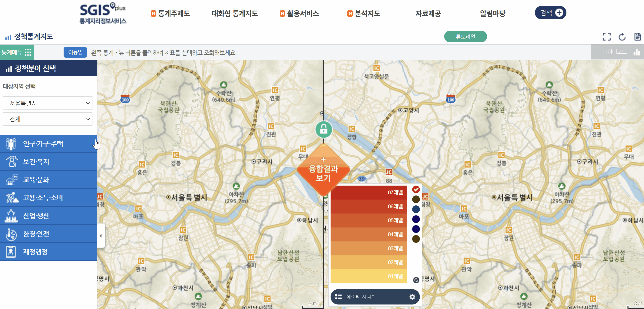Select the 교육·문화 category

click(x=48, y=179)
